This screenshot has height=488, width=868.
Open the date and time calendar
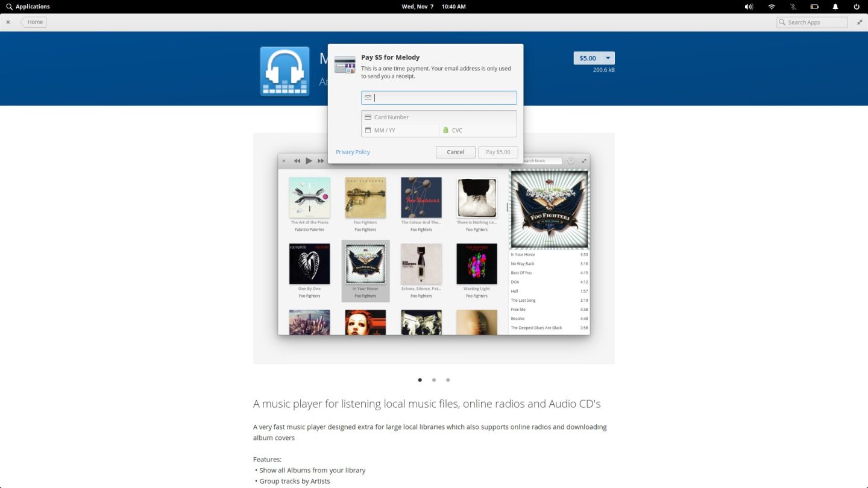click(x=433, y=7)
